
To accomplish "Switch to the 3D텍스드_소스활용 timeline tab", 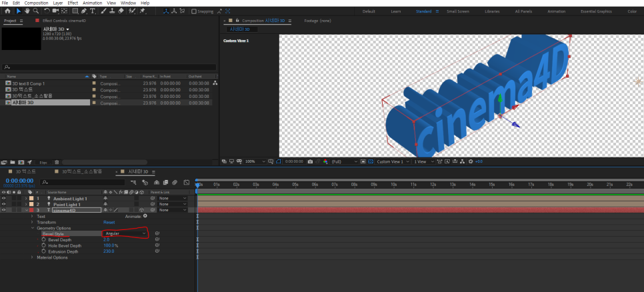I will tap(82, 171).
